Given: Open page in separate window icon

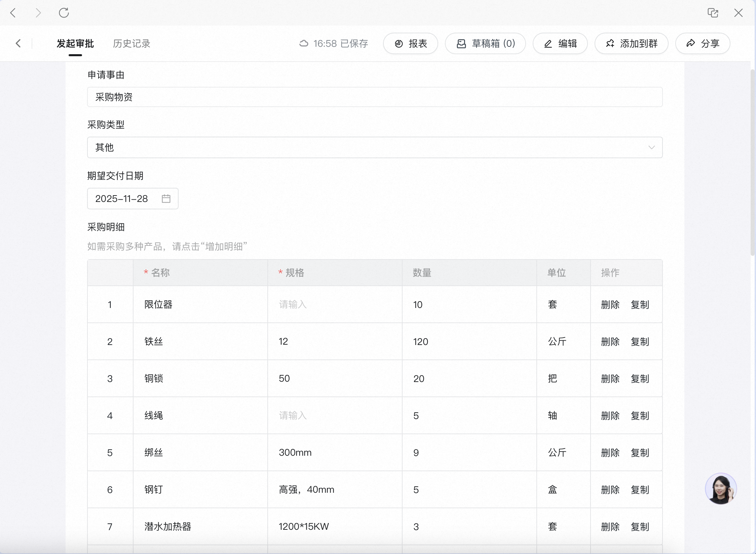Looking at the screenshot, I should (713, 13).
